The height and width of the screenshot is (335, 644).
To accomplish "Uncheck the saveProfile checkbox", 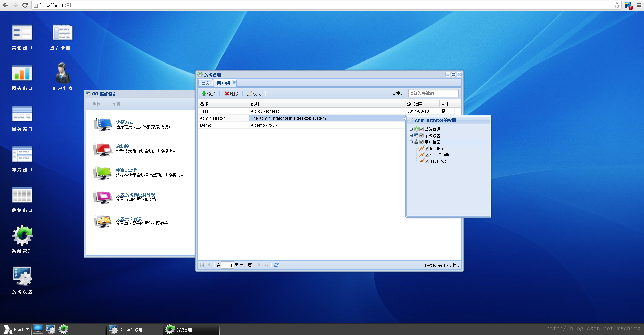I will click(427, 155).
